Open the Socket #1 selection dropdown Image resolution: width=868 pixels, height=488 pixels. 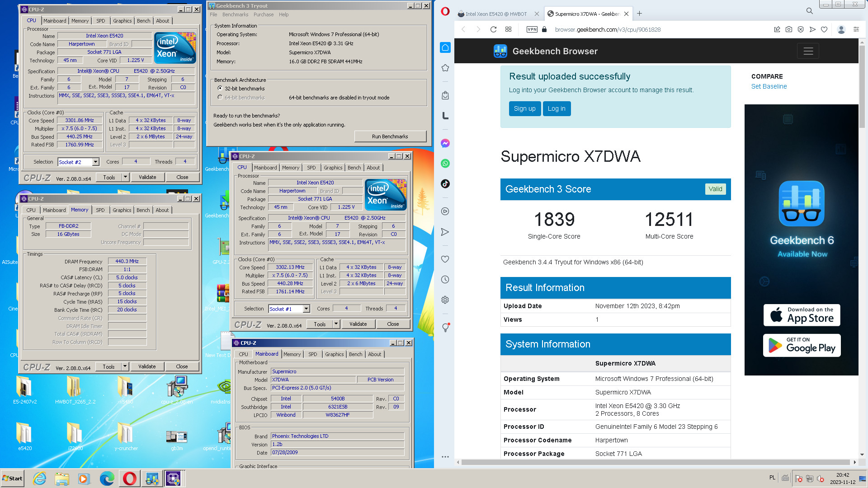[307, 309]
